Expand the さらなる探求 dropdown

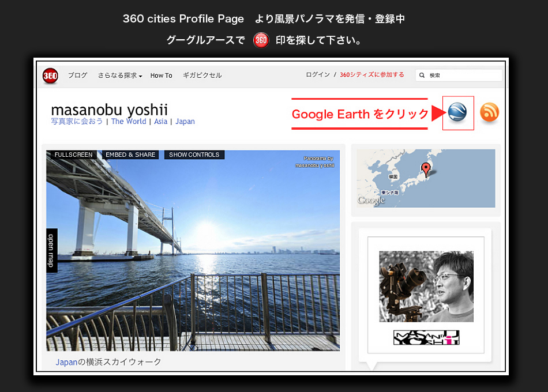(x=120, y=75)
